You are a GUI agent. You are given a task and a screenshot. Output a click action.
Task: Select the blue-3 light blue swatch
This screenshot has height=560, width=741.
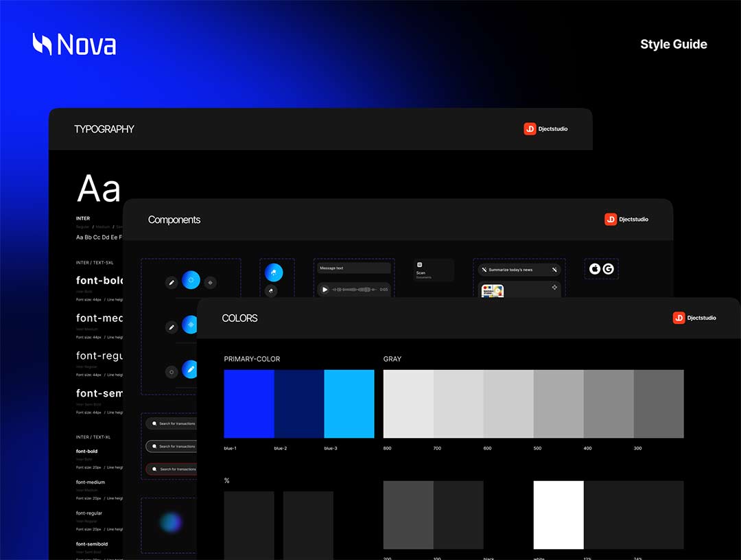(349, 404)
